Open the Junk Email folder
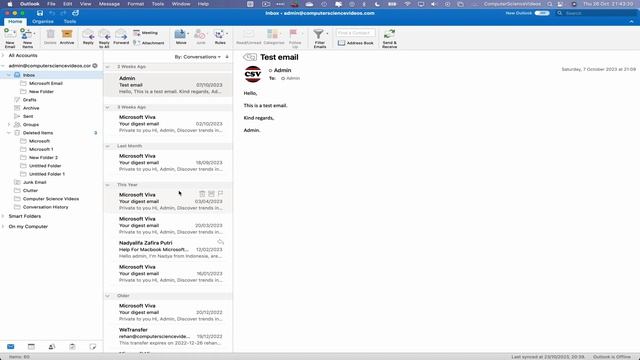This screenshot has width=640, height=360. tap(34, 182)
